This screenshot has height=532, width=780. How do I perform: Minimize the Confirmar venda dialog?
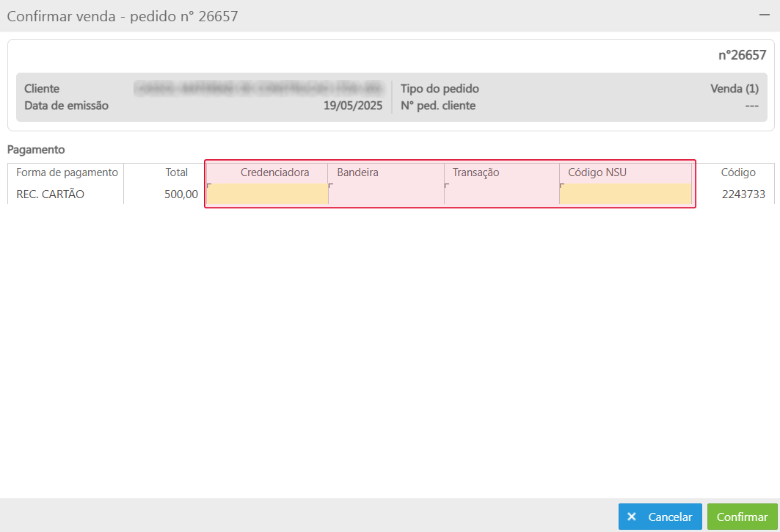[x=764, y=15]
